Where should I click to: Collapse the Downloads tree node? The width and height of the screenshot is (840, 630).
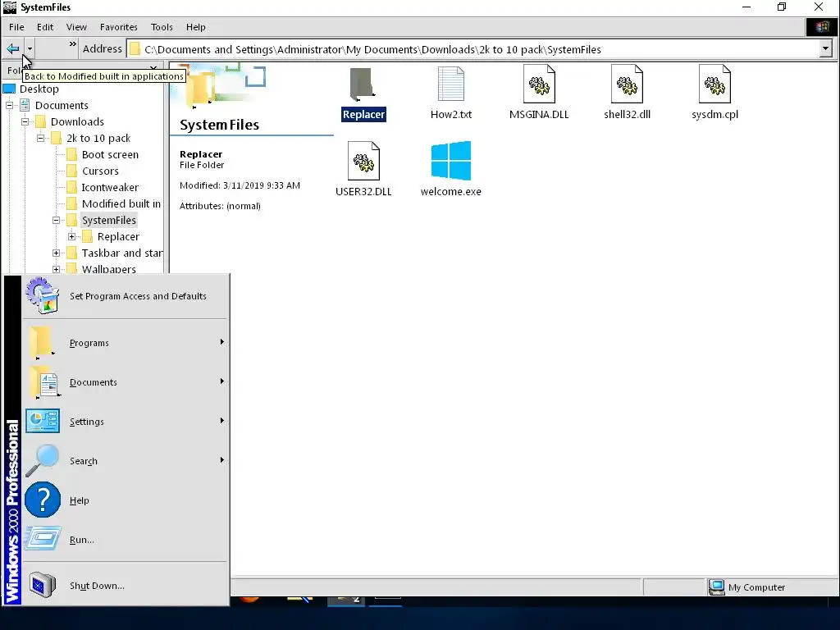25,121
